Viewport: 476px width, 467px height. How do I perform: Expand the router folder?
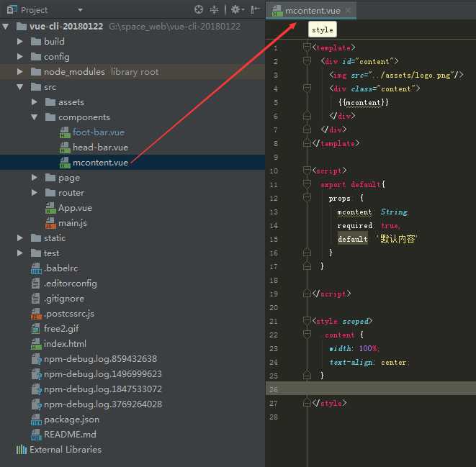tap(35, 193)
